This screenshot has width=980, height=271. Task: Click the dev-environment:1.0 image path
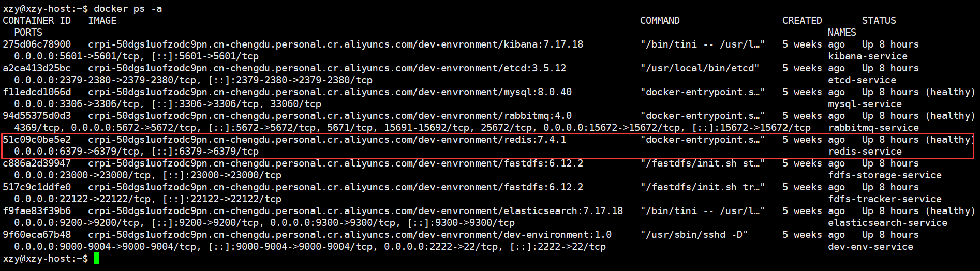[x=350, y=235]
